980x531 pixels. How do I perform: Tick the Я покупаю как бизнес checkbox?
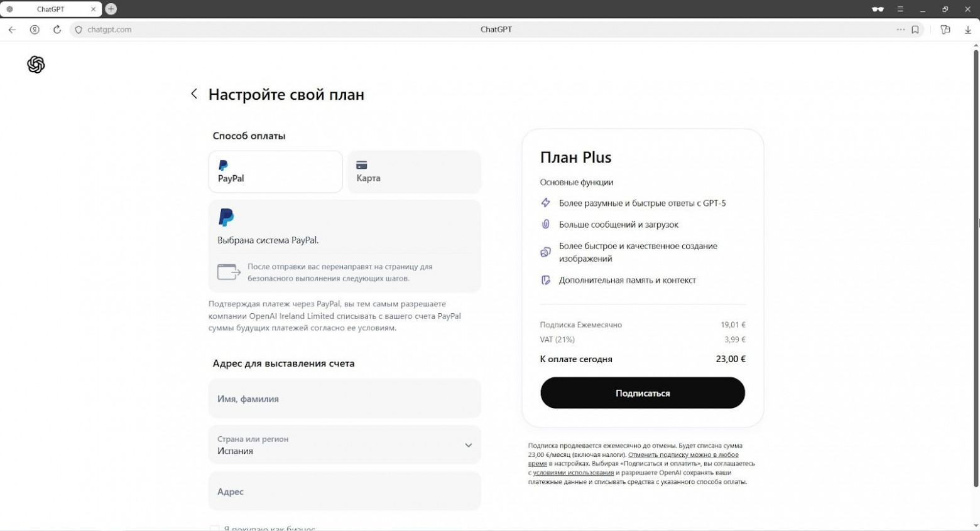click(215, 528)
